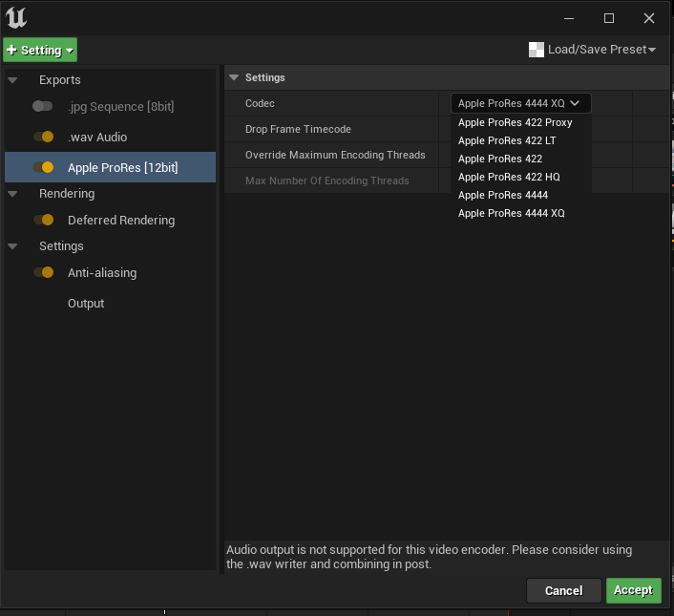This screenshot has width=674, height=616.
Task: Select the Anti-aliasing row
Action: coord(111,272)
